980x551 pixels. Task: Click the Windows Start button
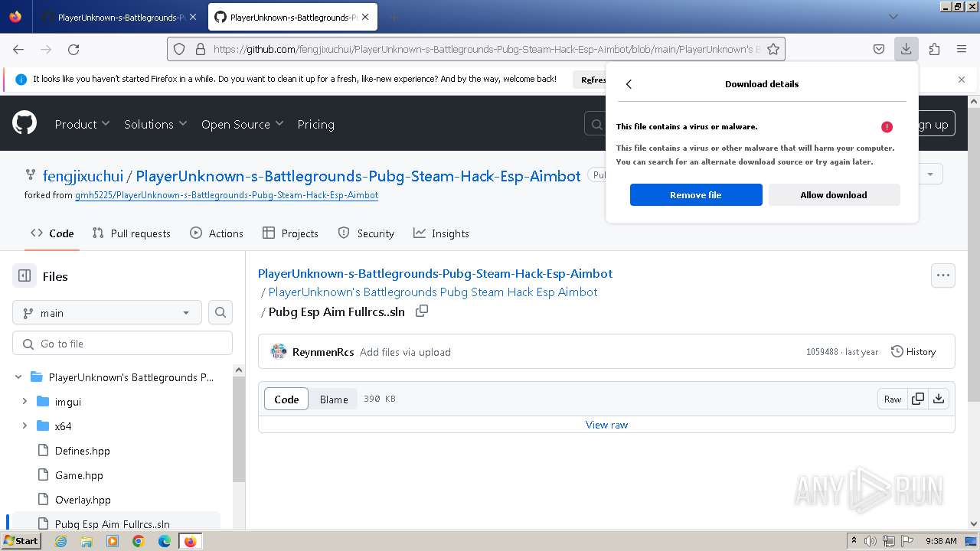(x=21, y=541)
